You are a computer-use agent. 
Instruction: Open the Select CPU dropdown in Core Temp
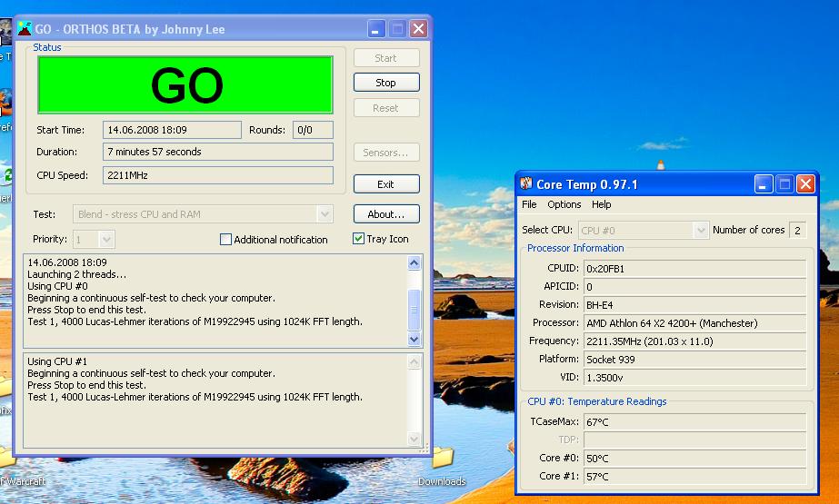tap(644, 231)
